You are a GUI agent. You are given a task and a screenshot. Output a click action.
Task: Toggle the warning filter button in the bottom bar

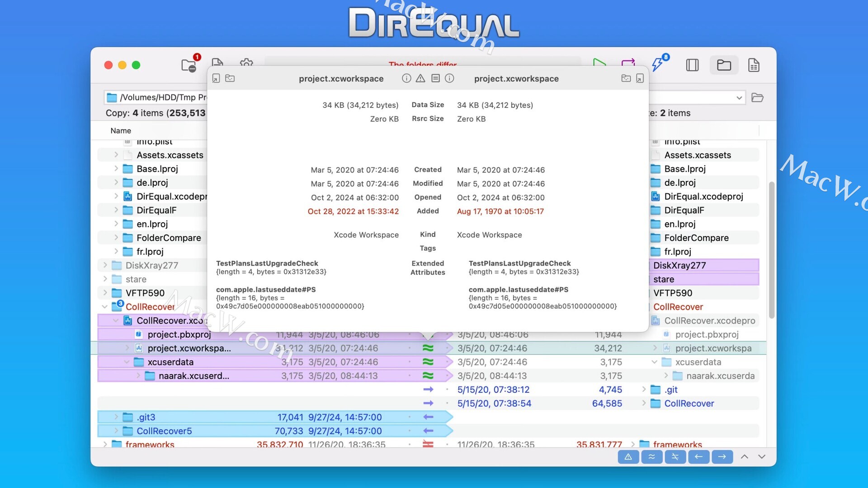tap(628, 457)
